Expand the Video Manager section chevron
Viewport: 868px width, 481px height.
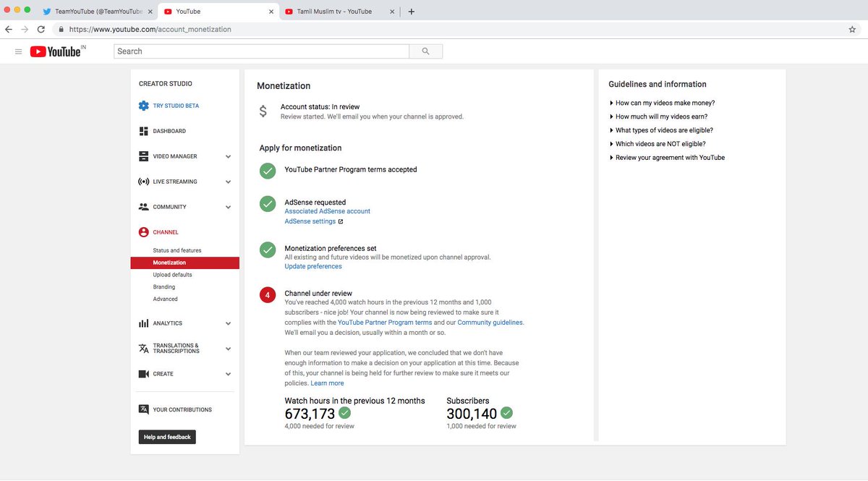pos(229,156)
